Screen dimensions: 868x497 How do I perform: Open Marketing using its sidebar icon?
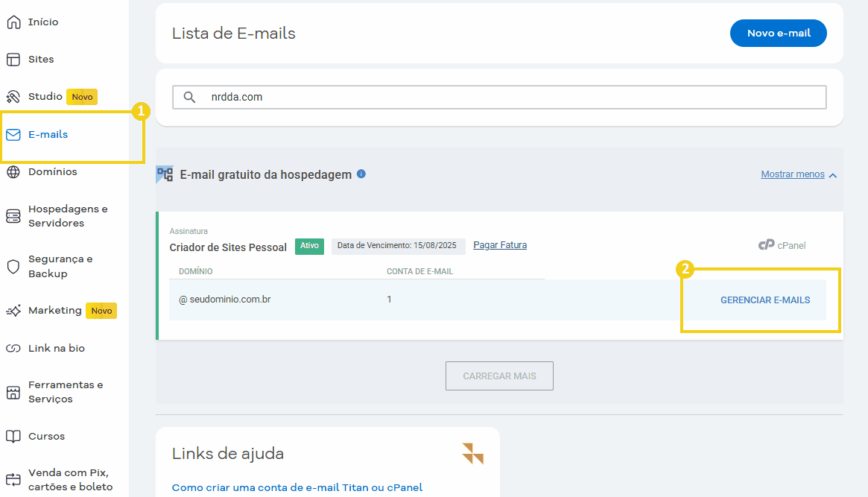click(13, 310)
